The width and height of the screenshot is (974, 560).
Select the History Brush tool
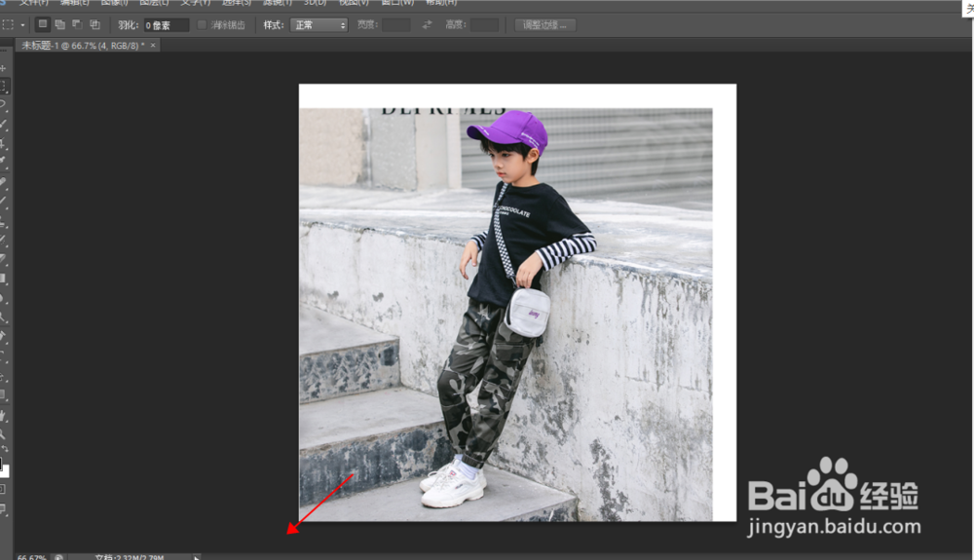(x=3, y=240)
